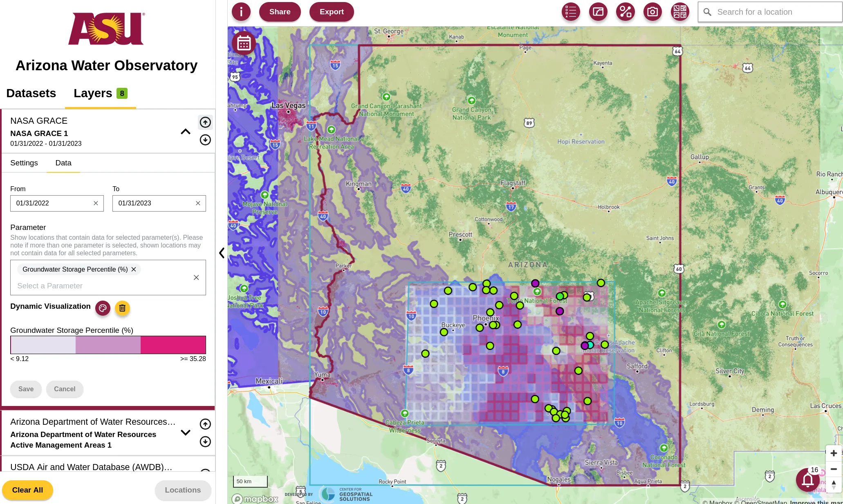This screenshot has width=843, height=504.
Task: Clear the To date field
Action: click(198, 203)
